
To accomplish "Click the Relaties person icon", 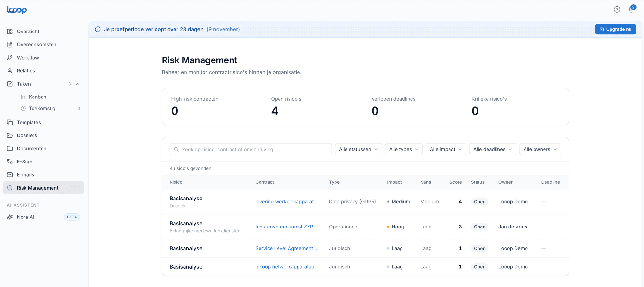I will coord(10,71).
